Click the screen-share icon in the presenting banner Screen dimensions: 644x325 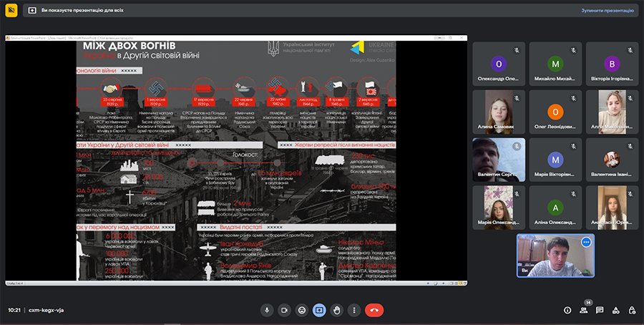coord(32,10)
